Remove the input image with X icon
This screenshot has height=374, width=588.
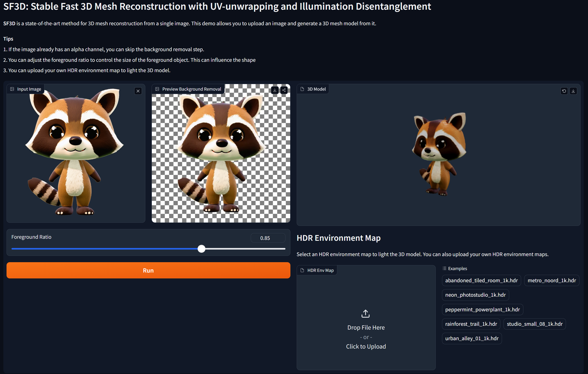click(138, 91)
